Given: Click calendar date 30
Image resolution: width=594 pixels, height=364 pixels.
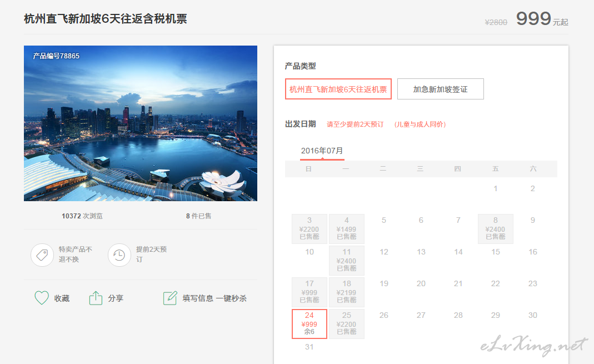Looking at the screenshot, I should [x=533, y=315].
